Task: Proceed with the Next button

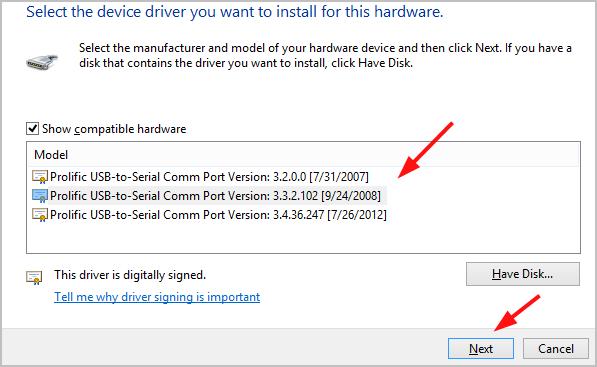Action: pos(481,348)
